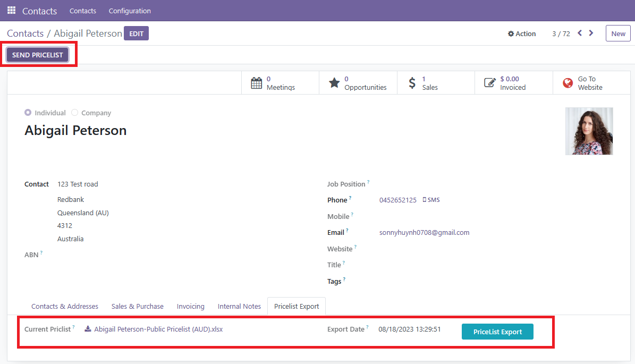This screenshot has height=364, width=635.
Task: Switch to the Internal Notes tab
Action: (239, 306)
